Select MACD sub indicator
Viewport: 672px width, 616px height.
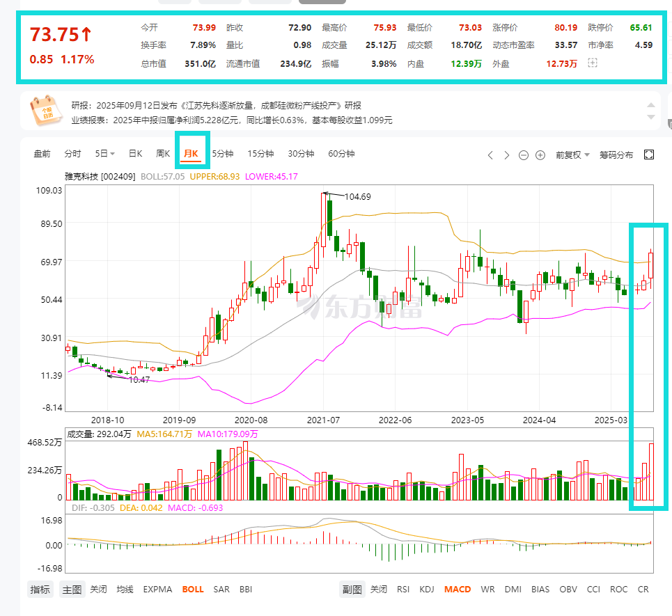click(458, 590)
